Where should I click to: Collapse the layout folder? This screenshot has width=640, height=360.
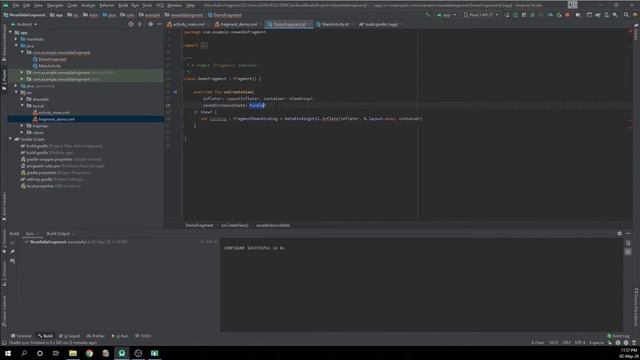[x=22, y=106]
